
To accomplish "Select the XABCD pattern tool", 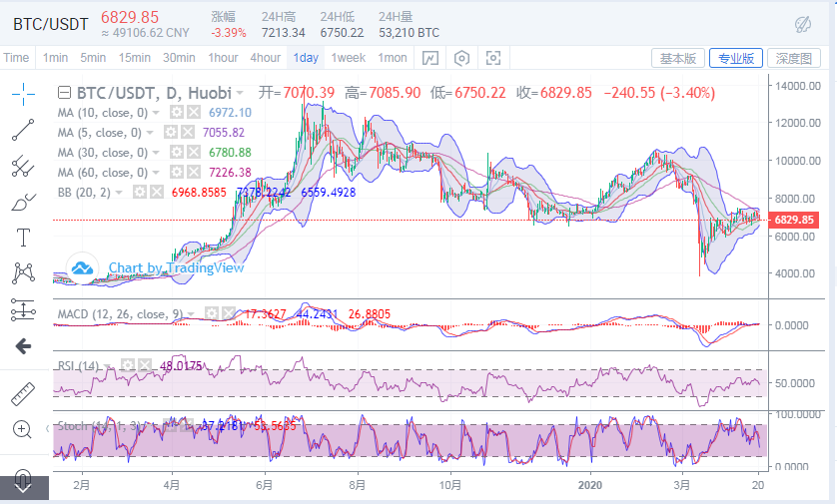I will 23,273.
